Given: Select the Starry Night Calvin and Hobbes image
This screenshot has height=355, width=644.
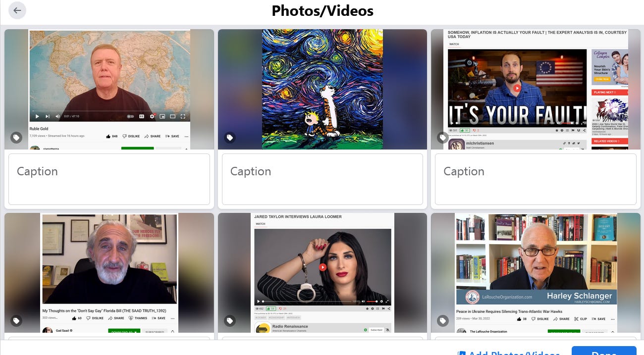Looking at the screenshot, I should point(322,89).
